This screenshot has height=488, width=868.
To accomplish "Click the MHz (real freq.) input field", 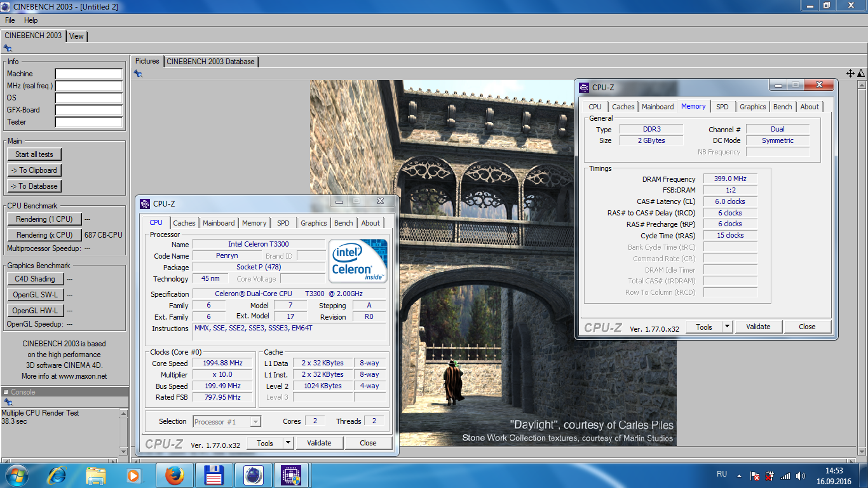I will [89, 86].
